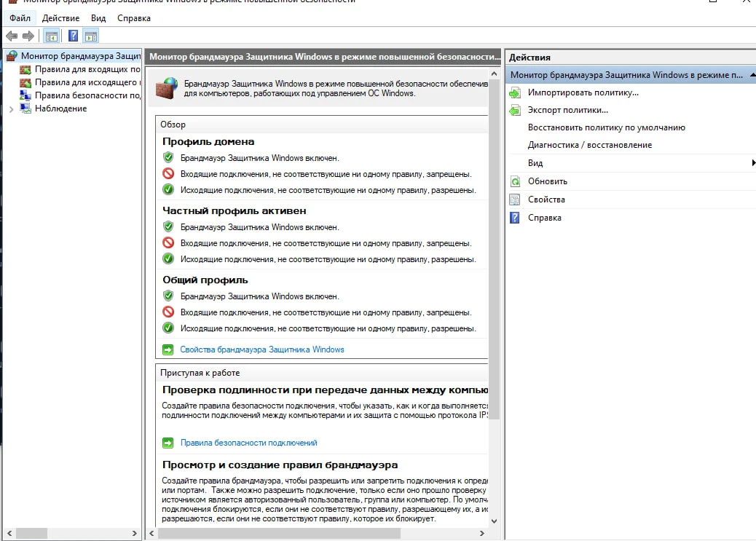
Task: Click the Приступая к работе section header
Action: pos(200,373)
